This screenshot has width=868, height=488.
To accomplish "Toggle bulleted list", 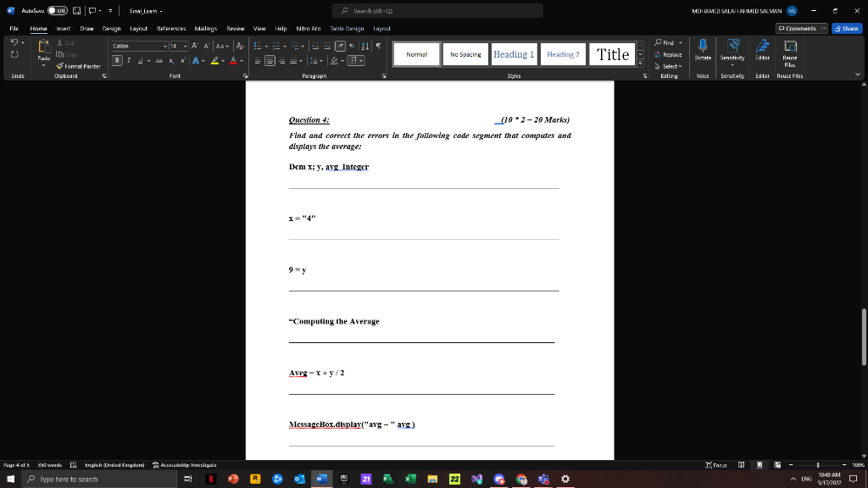I will click(258, 46).
